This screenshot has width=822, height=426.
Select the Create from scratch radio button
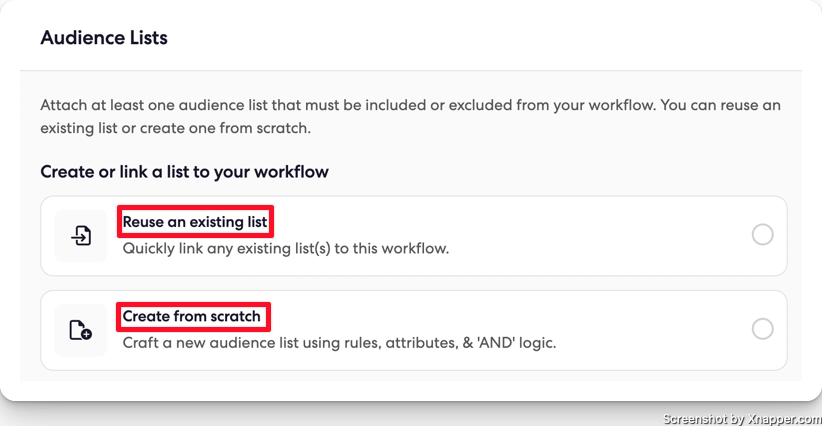(762, 329)
